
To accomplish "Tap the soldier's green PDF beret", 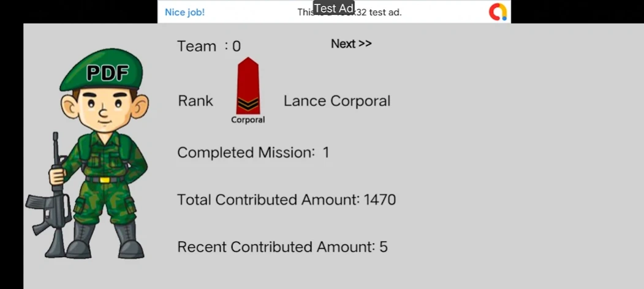I will tap(102, 70).
